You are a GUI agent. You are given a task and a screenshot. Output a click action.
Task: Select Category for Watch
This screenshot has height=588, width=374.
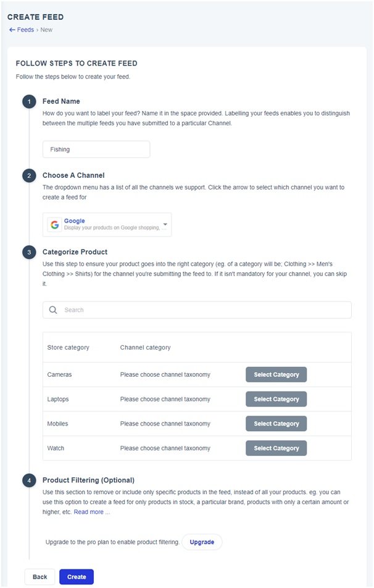click(x=276, y=448)
